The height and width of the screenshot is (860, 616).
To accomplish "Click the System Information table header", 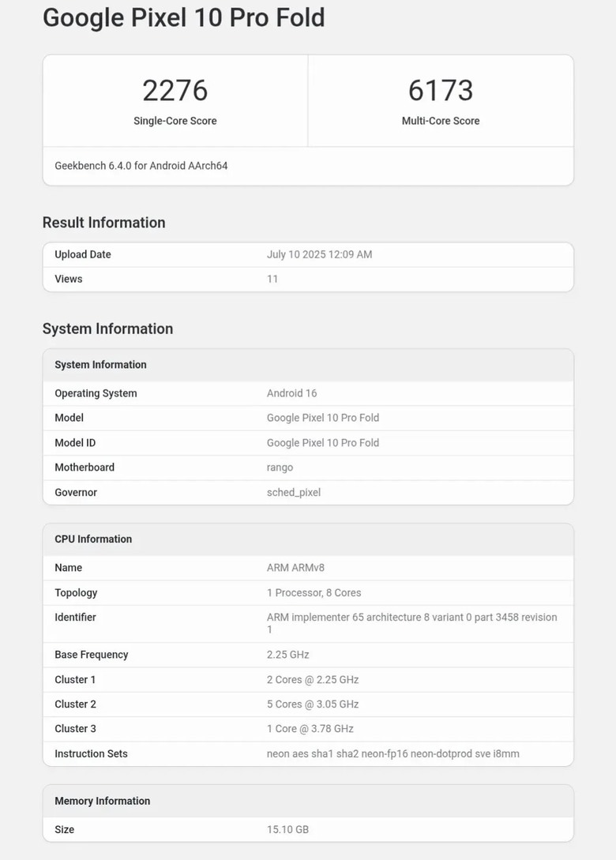I will tap(100, 365).
